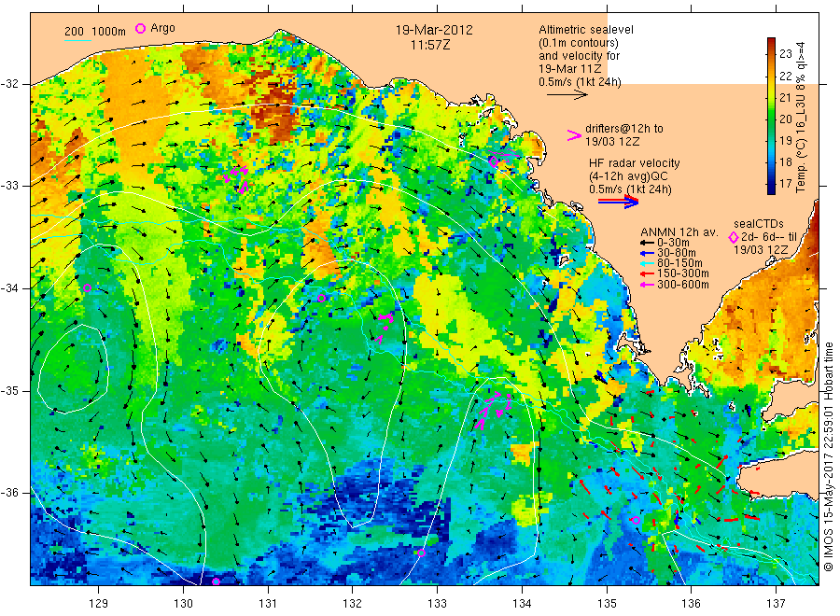Click the blue arrow beside 30-80m

(x=647, y=253)
